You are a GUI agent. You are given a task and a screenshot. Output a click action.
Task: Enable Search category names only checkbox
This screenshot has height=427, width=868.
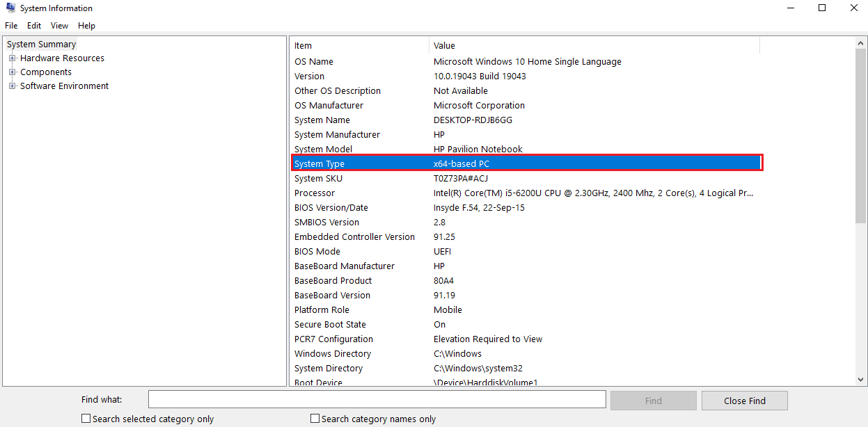(315, 419)
